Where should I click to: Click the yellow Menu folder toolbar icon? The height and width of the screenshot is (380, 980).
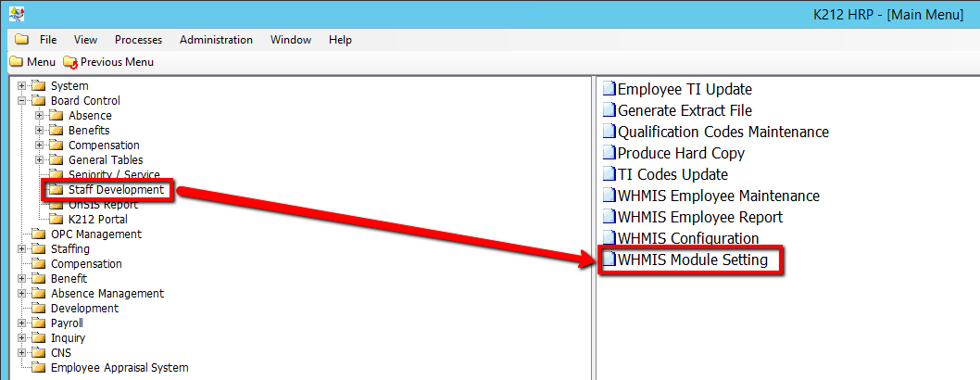[16, 62]
